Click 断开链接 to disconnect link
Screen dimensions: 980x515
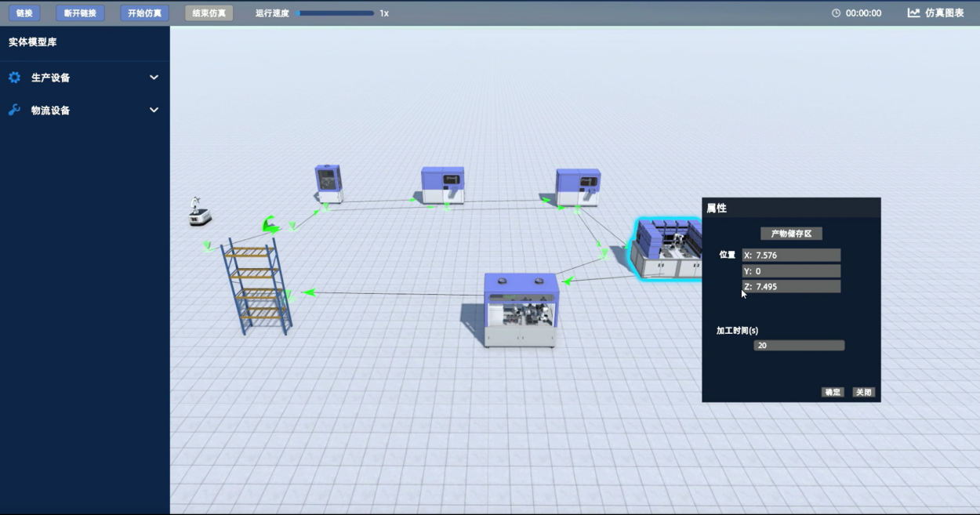80,13
